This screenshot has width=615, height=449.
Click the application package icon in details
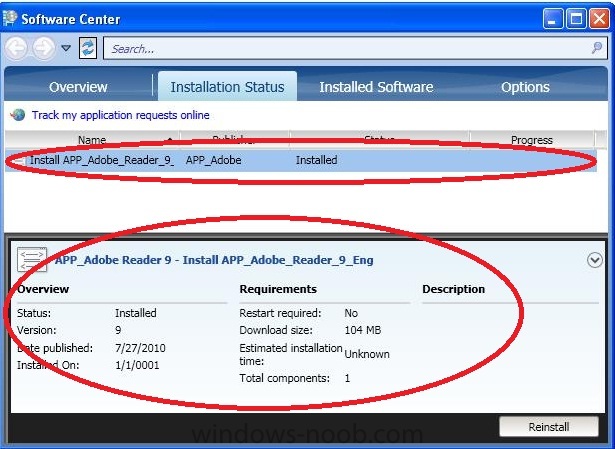pos(32,259)
